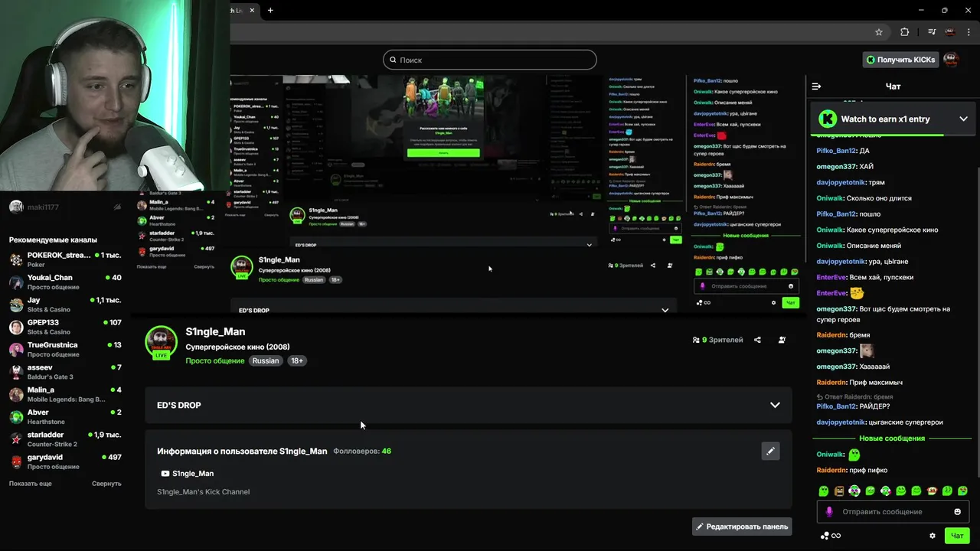Collapse chat panel with arrow-lines icon
This screenshot has width=980, height=551.
click(816, 86)
